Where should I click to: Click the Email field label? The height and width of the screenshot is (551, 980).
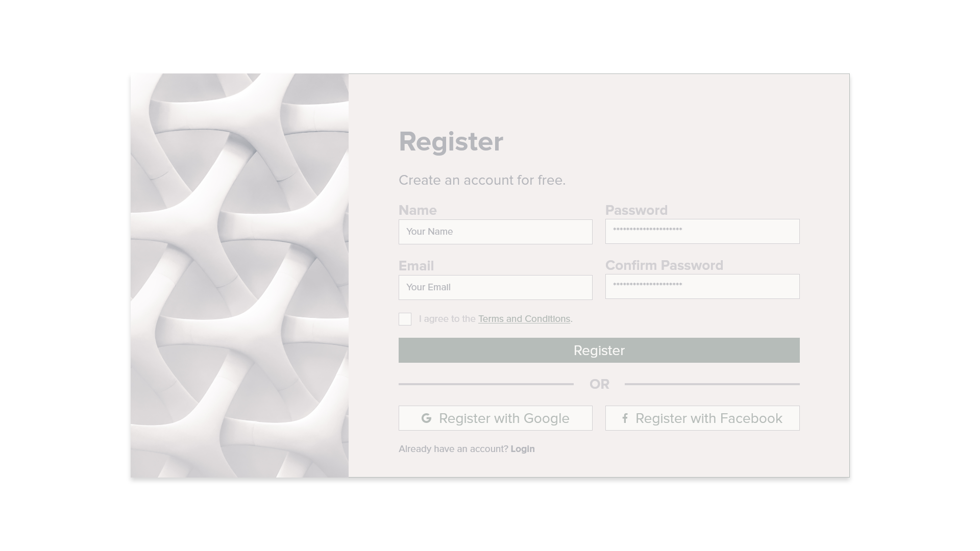point(416,266)
